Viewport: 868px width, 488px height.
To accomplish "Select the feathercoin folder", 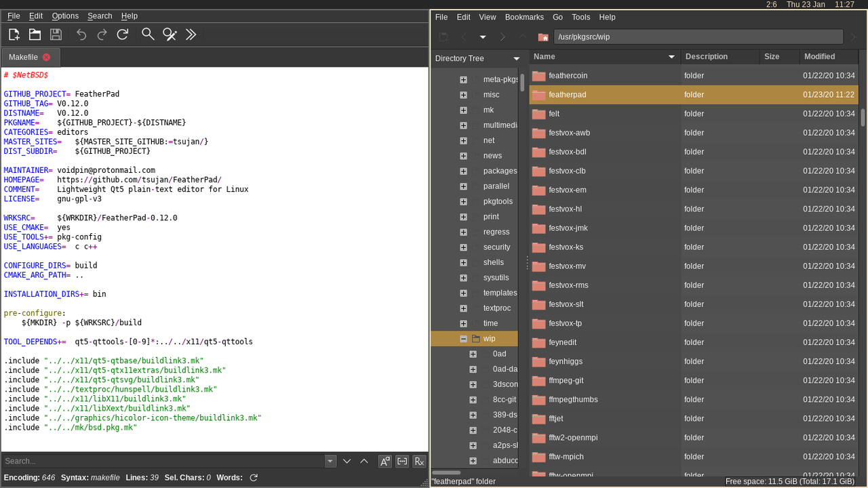I will 694,76.
